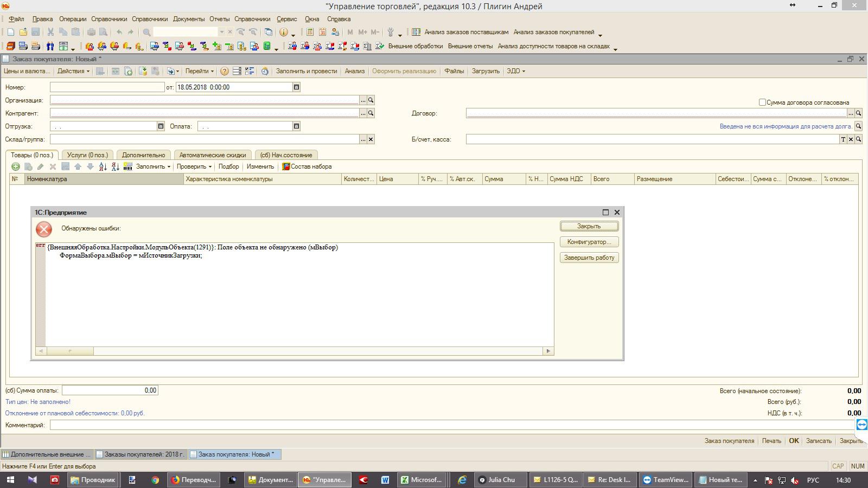Open Organization selection ellipsis button
Screen dimensions: 868x488
tap(363, 100)
